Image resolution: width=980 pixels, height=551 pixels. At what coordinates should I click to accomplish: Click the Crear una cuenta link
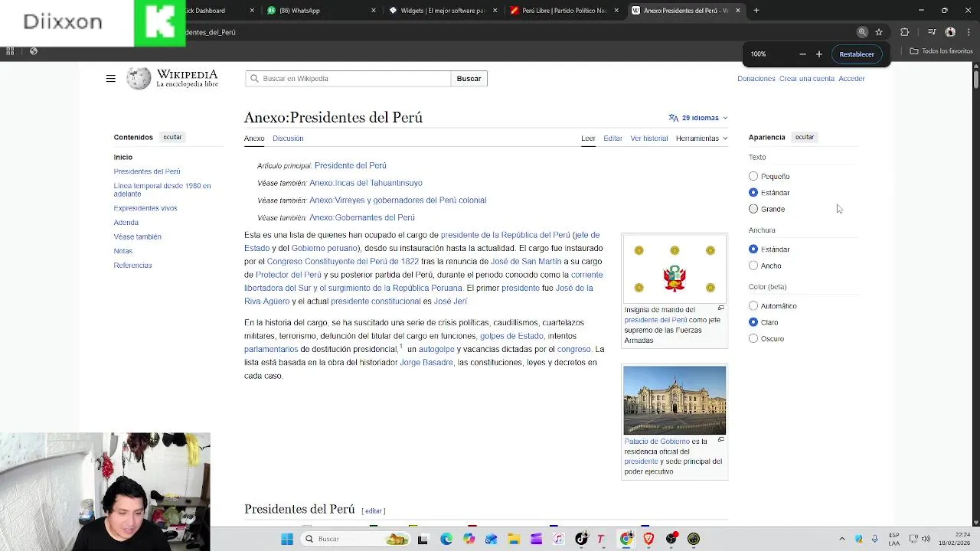(807, 79)
